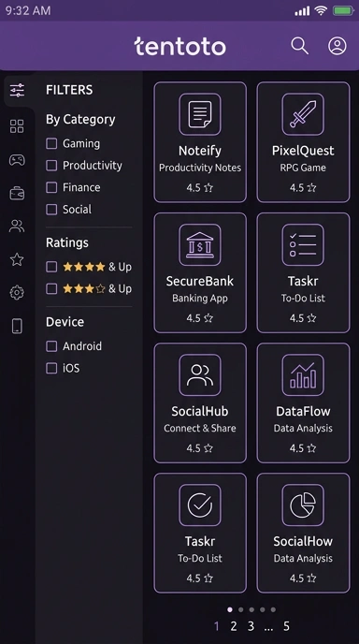Click the Ratings heading
The image size is (359, 644).
point(67,242)
